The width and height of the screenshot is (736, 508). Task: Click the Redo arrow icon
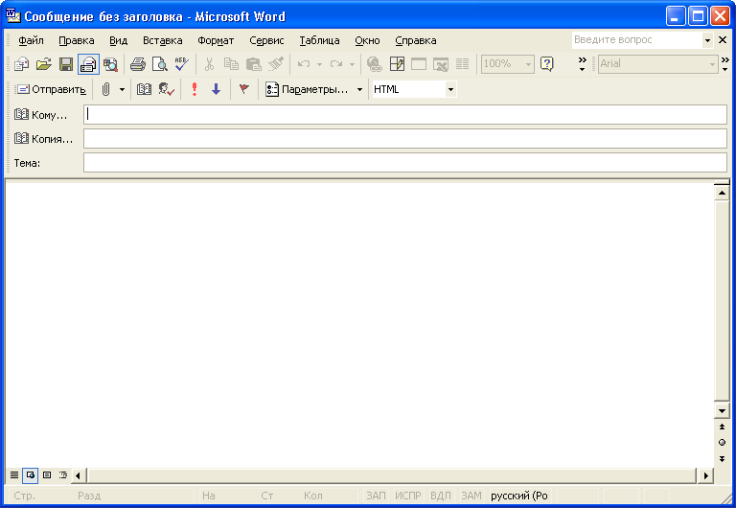[x=336, y=64]
